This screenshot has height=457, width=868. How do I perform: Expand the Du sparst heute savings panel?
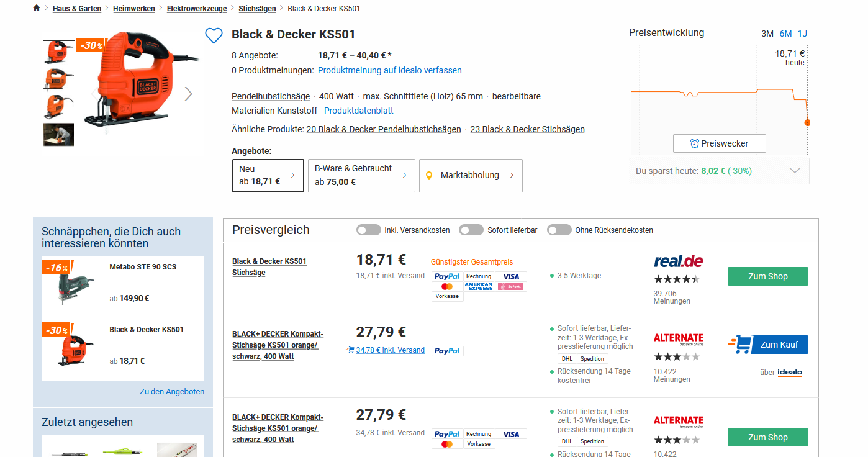794,171
